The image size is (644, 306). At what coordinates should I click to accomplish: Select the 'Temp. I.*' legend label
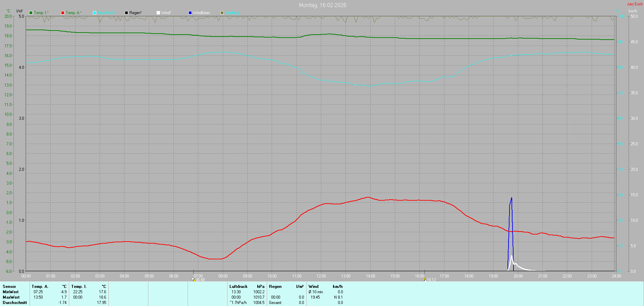(41, 13)
